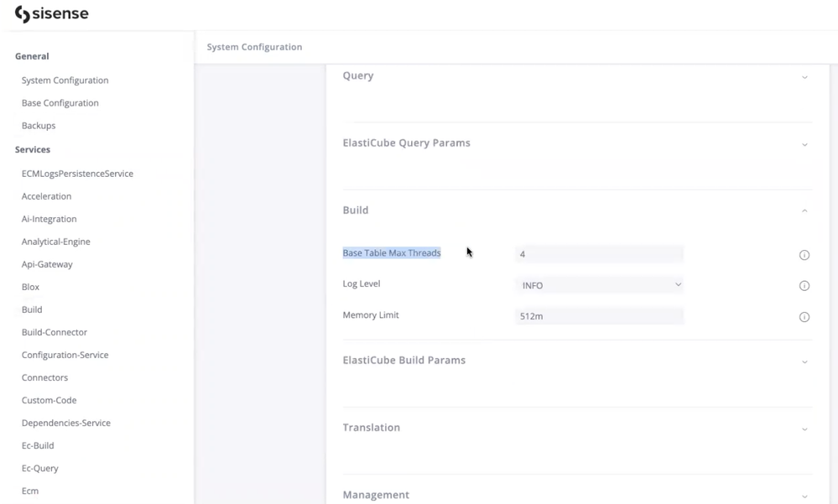Click info icon next to Log Level
This screenshot has height=504, width=838.
(x=804, y=286)
